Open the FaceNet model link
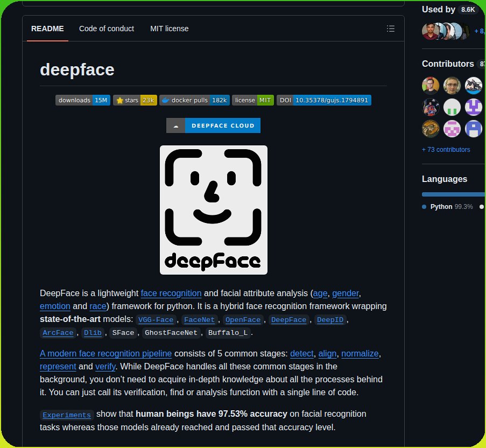Viewport: 486px width, 448px height. tap(199, 320)
